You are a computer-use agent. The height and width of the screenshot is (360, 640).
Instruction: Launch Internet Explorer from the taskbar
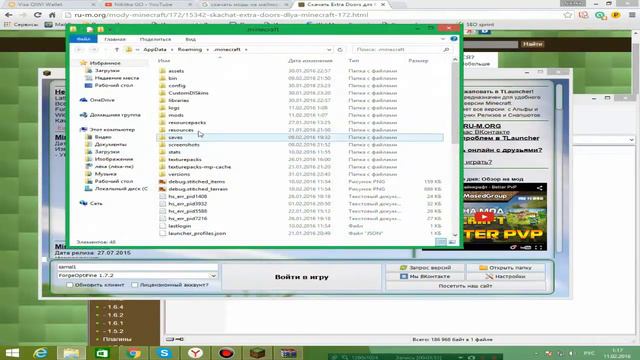[x=40, y=353]
